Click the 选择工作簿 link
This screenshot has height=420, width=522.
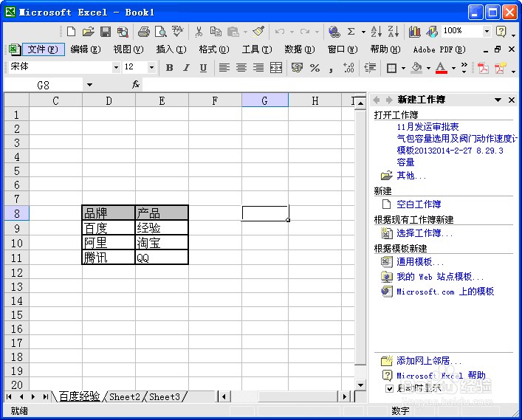425,233
